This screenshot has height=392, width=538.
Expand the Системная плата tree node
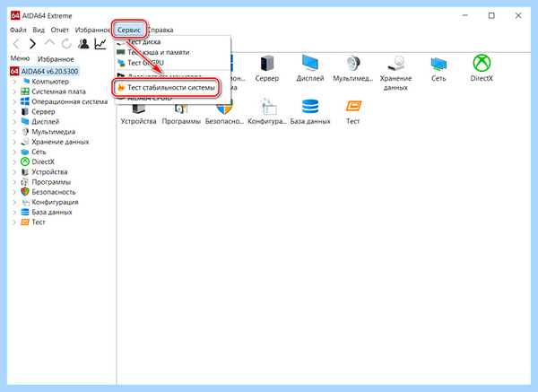(x=14, y=91)
